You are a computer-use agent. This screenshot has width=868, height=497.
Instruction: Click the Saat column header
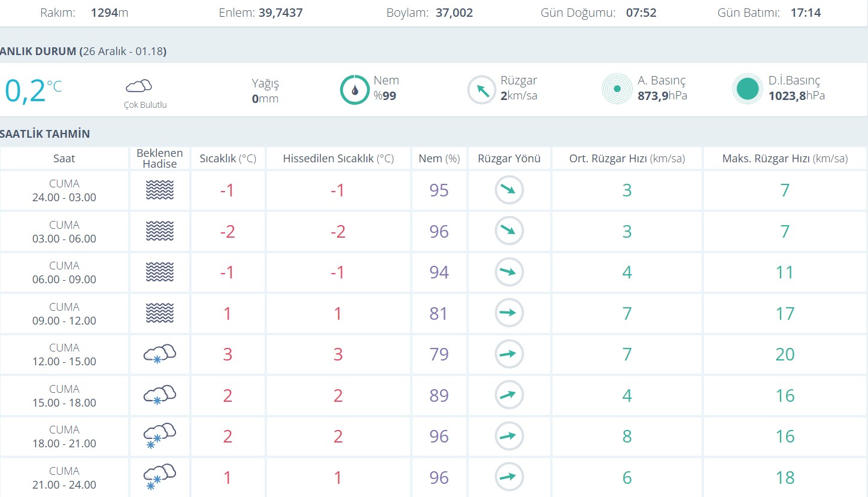[x=64, y=159]
